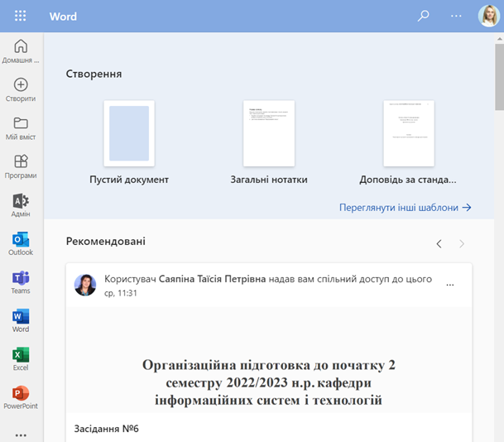Viewport: 504px width, 442px height.
Task: Go to Home (Домашня) in sidebar
Action: pos(21,50)
